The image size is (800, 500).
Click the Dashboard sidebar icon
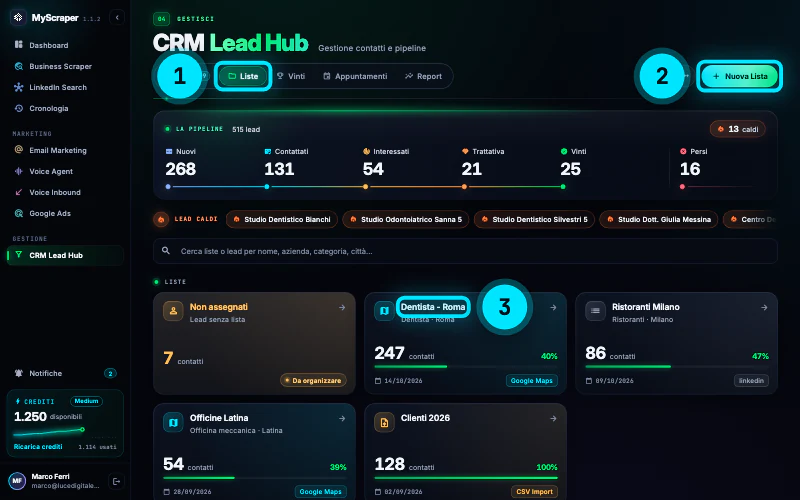point(19,44)
